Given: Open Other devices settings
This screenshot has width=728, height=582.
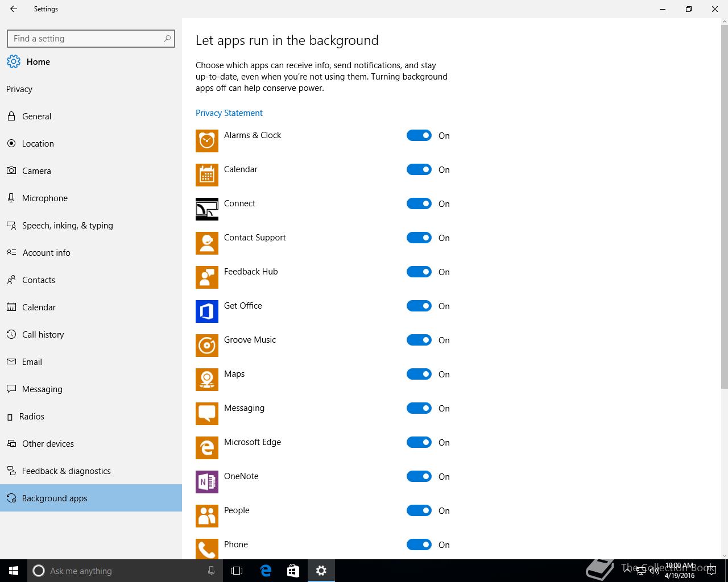Looking at the screenshot, I should click(x=91, y=443).
